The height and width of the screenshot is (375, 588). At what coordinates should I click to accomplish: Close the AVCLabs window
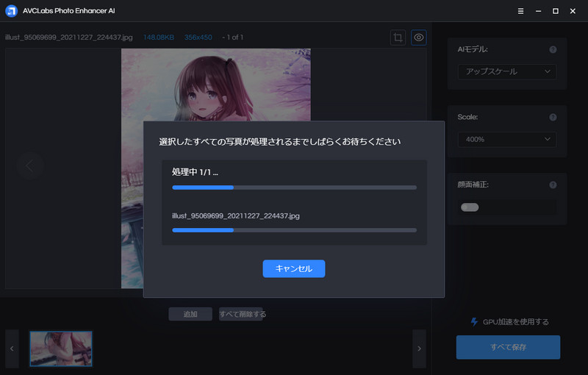(x=573, y=11)
